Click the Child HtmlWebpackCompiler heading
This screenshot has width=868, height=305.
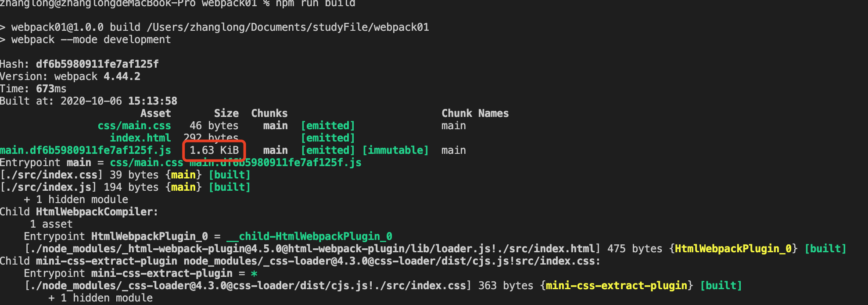tap(79, 212)
